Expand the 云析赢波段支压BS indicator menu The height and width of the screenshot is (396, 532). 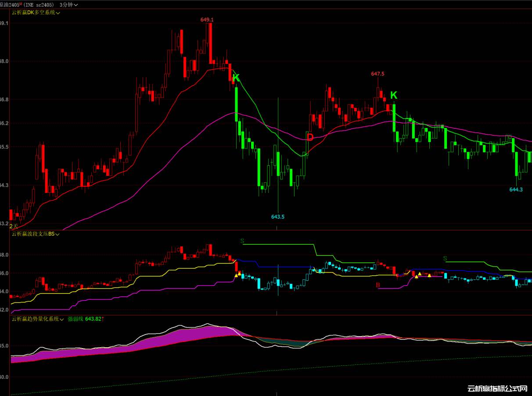[x=58, y=235]
